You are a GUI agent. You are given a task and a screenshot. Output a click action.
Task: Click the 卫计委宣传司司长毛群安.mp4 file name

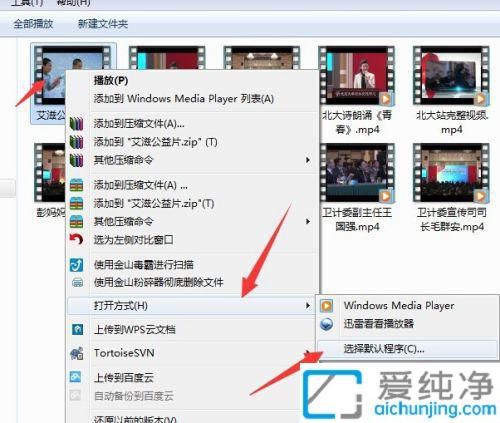452,220
